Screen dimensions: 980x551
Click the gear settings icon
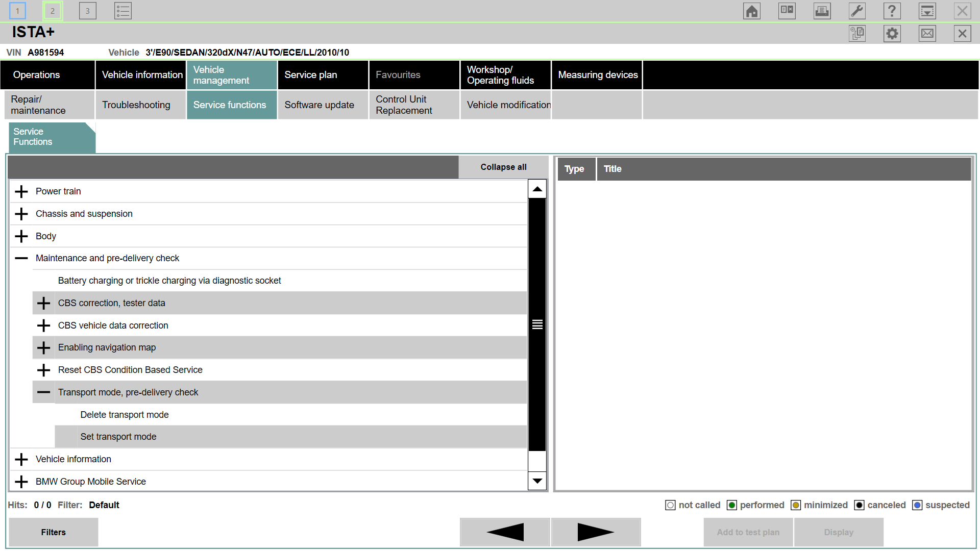tap(892, 34)
